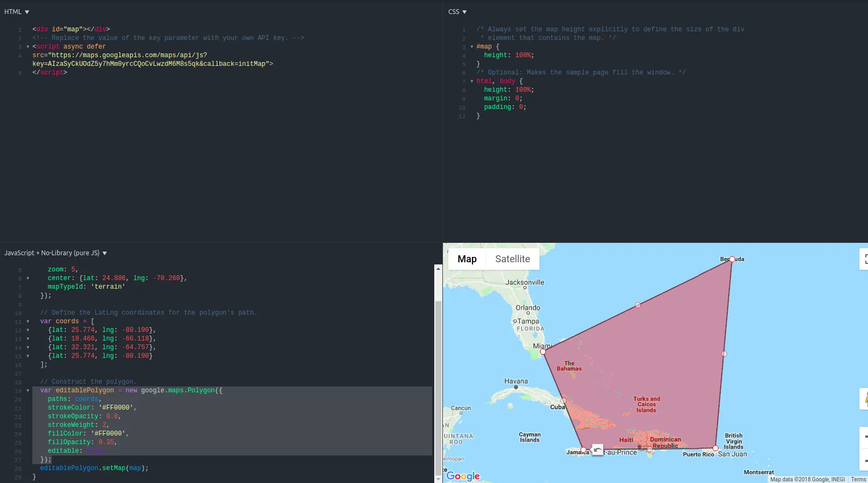Click the The Bahamas label on the map
This screenshot has height=483, width=868.
569,366
